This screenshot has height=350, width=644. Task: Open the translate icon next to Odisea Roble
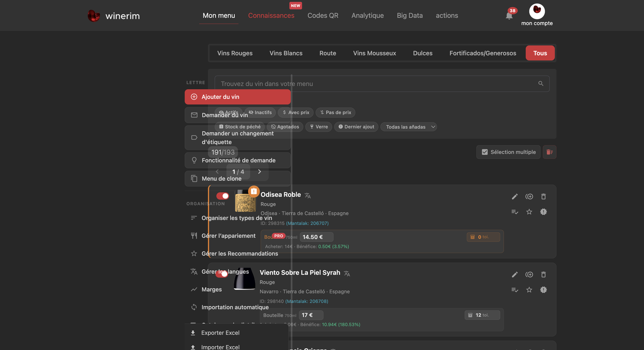coord(308,196)
